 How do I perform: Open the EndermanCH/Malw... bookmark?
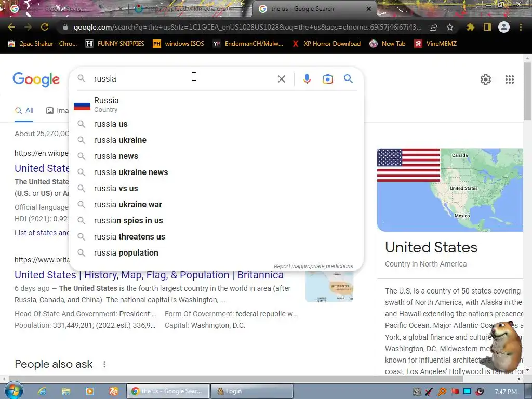click(x=248, y=44)
